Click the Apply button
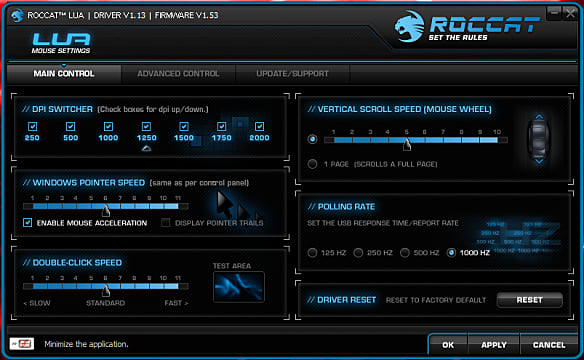Image resolution: width=584 pixels, height=360 pixels. click(494, 345)
